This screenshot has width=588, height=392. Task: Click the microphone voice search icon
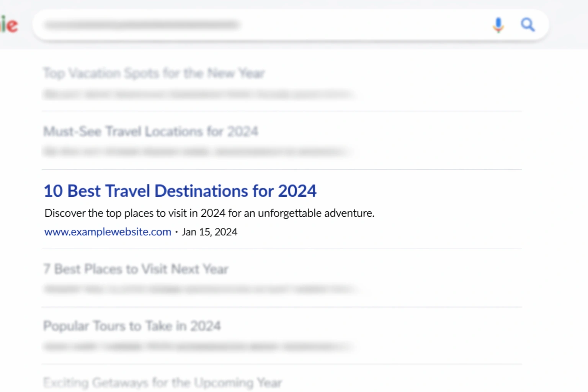pyautogui.click(x=498, y=25)
